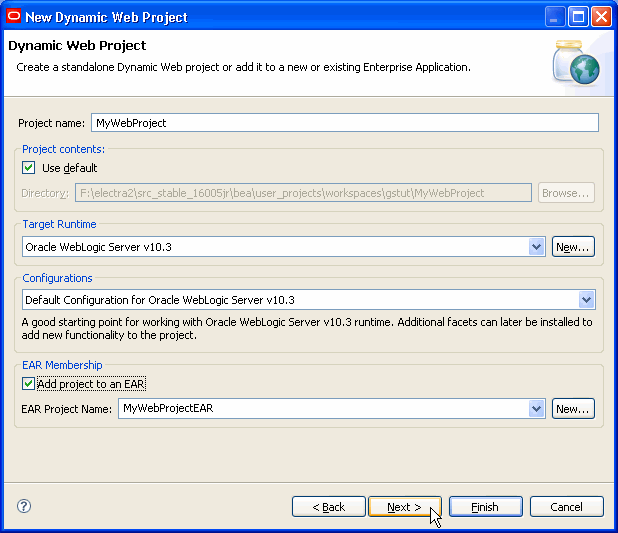Click the 'Configurations' group label
The image size is (618, 533).
58,278
